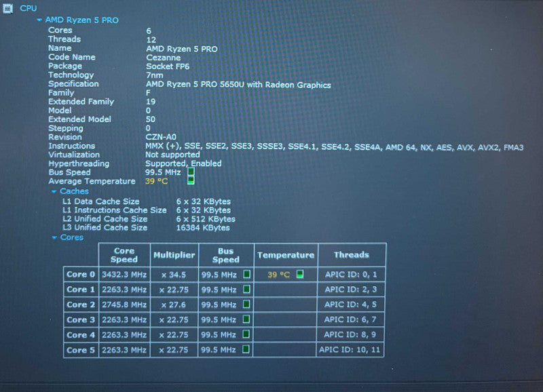
Task: Click the Virtualization value Not supported
Action: click(x=172, y=155)
